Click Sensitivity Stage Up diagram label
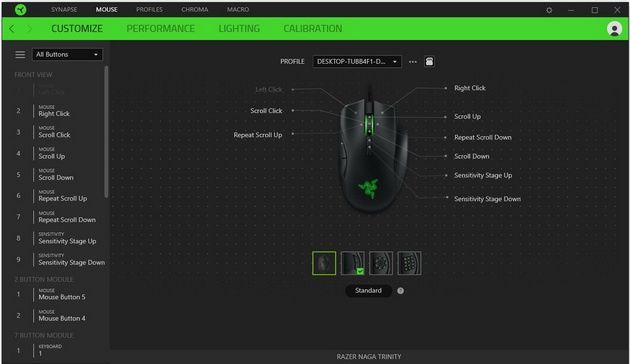Viewport: 630px width, 364px height. point(483,176)
